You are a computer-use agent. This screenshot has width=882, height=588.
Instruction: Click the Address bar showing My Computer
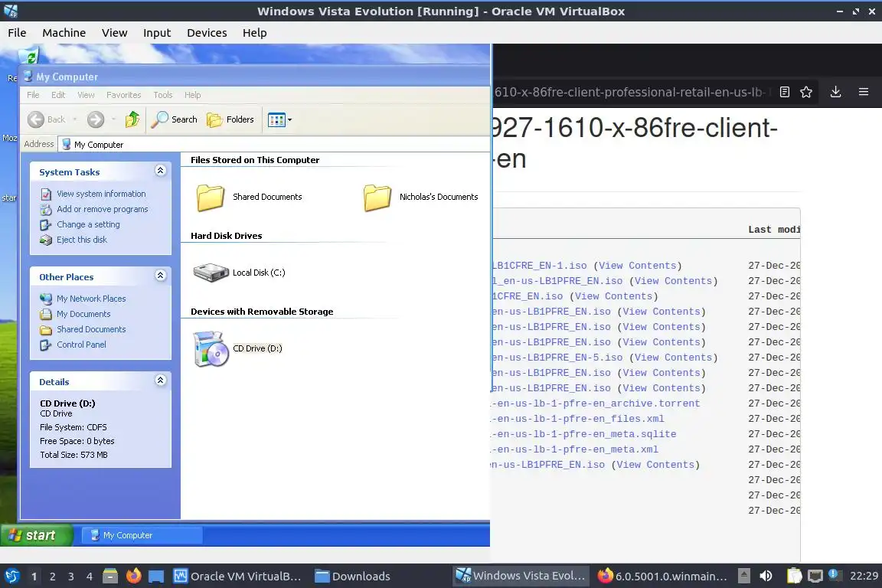274,144
